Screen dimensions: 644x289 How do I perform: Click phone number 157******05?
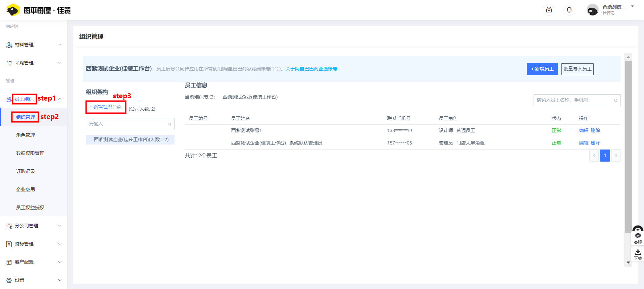[x=399, y=143]
